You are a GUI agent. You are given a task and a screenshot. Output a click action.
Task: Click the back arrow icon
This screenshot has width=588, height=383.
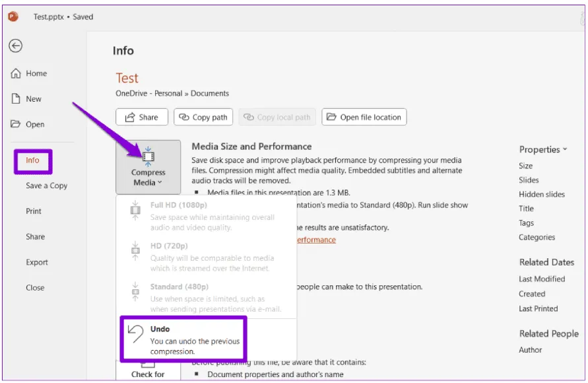pos(16,46)
